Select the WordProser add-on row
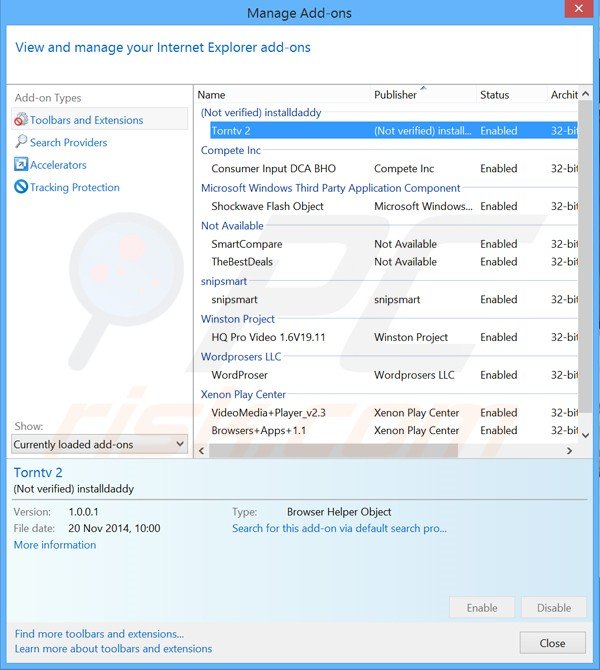The width and height of the screenshot is (600, 670). (x=239, y=375)
